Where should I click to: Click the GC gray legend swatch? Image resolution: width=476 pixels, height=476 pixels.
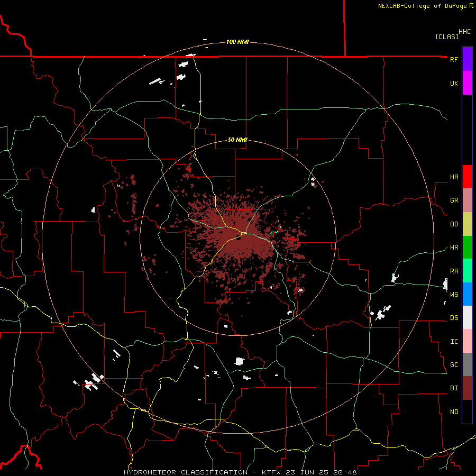(467, 364)
